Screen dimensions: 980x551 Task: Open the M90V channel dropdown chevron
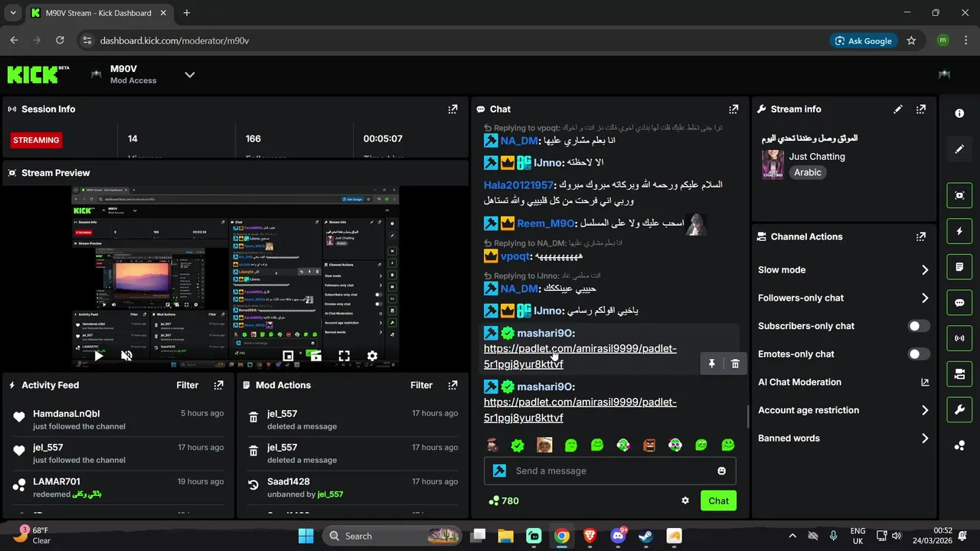tap(190, 74)
